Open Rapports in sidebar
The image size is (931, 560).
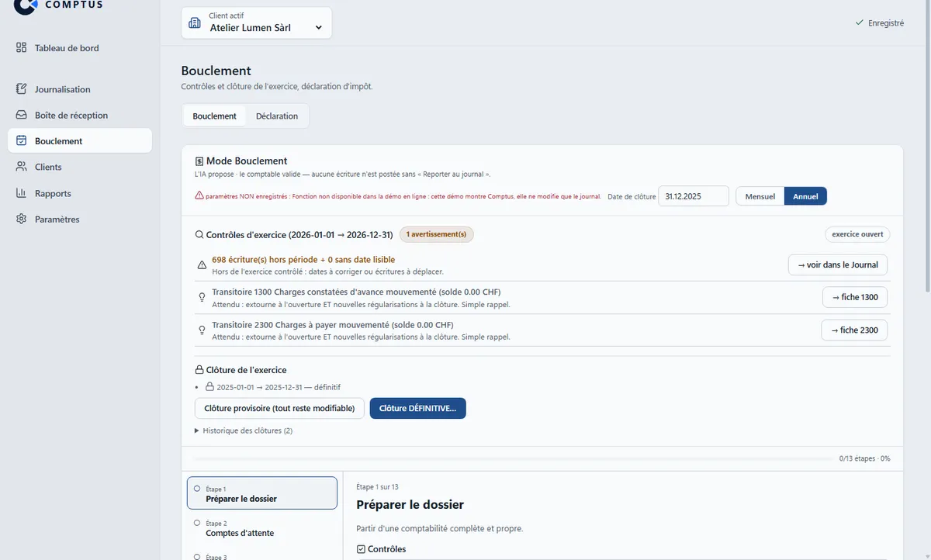tap(80, 193)
